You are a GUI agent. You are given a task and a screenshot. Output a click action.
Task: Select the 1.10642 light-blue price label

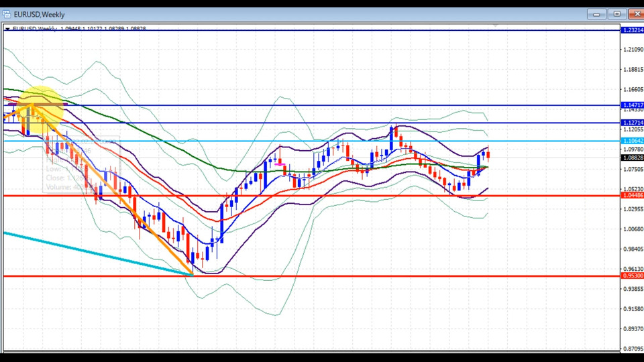[633, 141]
